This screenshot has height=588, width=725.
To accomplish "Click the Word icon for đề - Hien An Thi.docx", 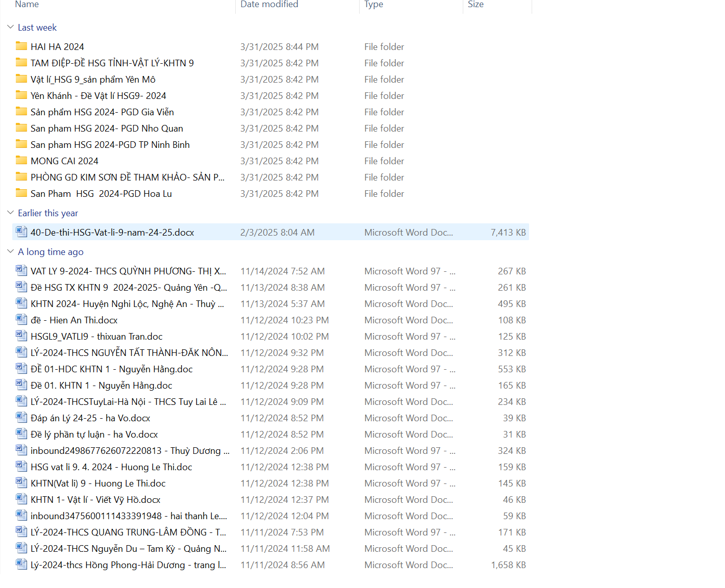I will click(x=21, y=320).
